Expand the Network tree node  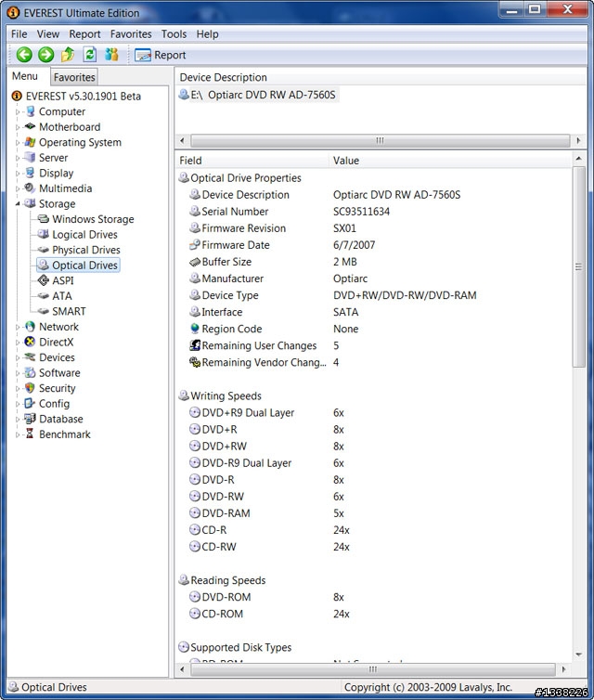(x=18, y=327)
